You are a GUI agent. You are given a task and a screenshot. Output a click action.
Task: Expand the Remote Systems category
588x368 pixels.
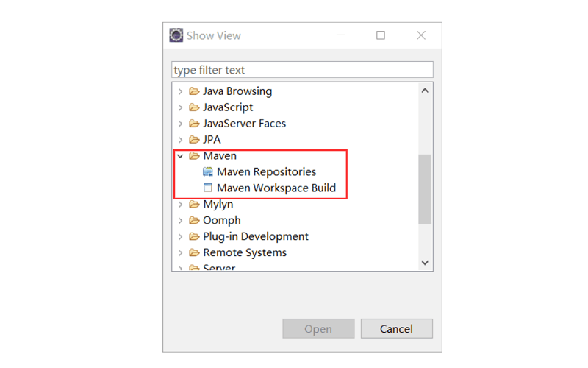click(180, 252)
